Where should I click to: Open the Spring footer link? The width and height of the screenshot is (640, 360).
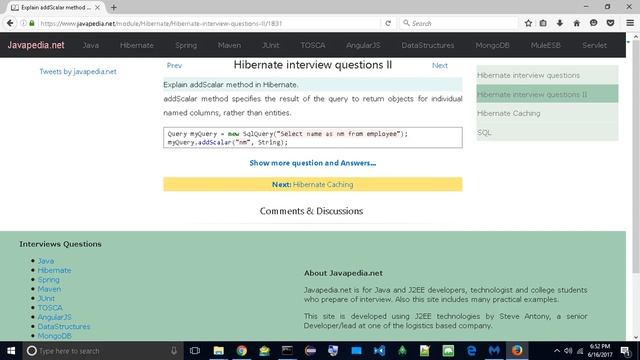tap(49, 280)
